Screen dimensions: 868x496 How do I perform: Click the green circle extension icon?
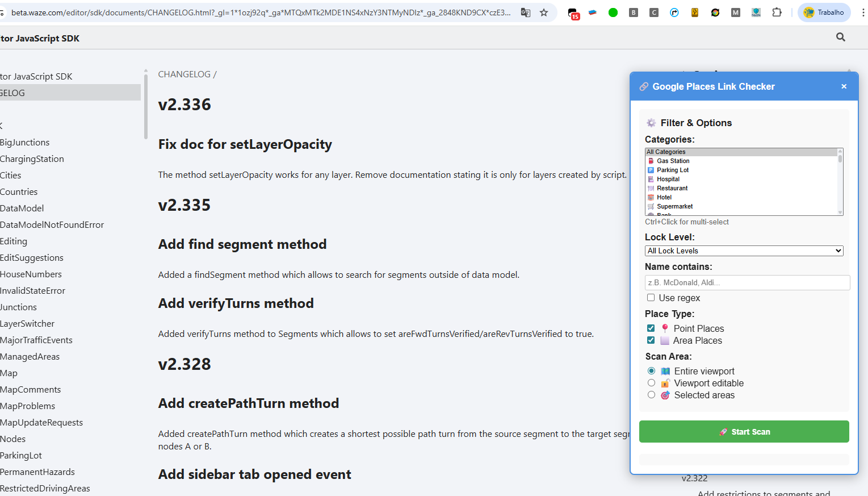[613, 12]
